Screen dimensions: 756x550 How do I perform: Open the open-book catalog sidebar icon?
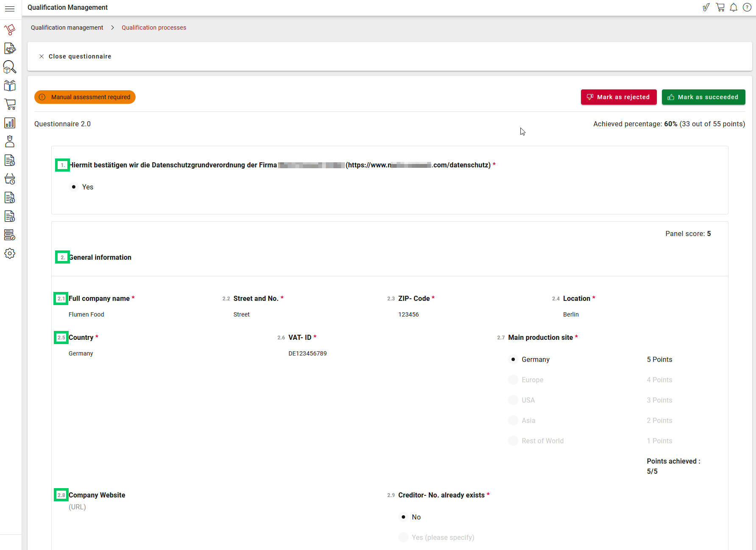click(10, 86)
